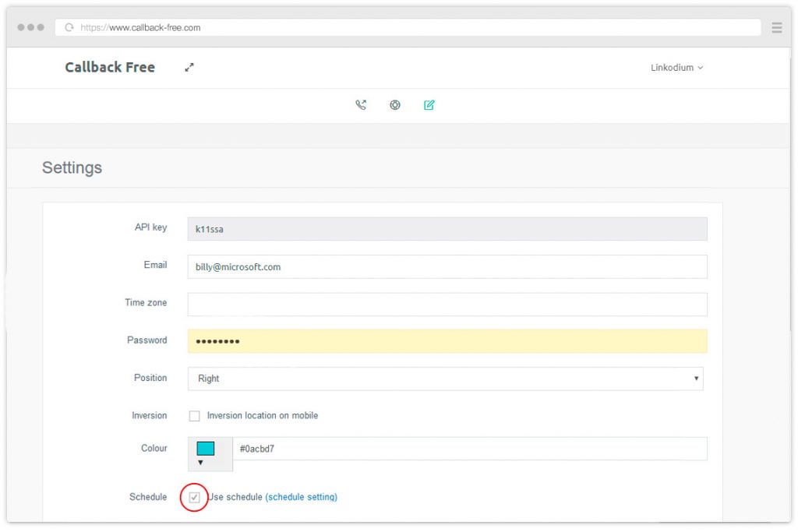Click the expand arrows next to Callback Free
The height and width of the screenshot is (532, 798).
click(189, 68)
